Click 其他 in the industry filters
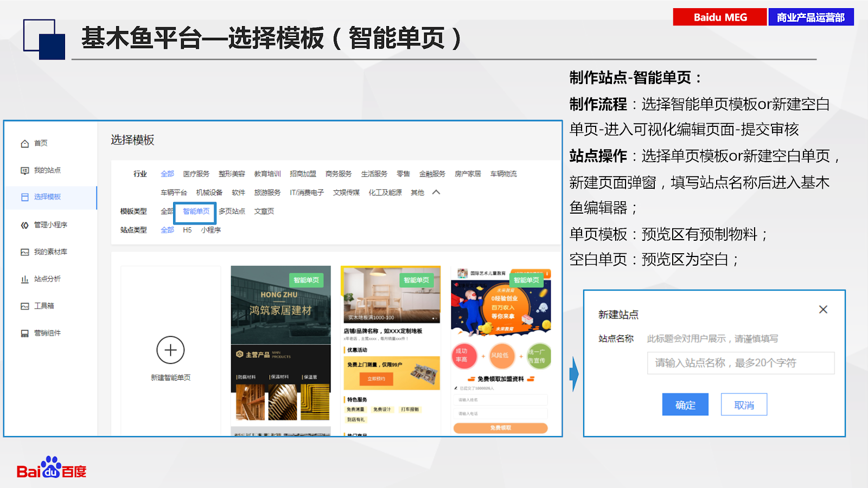This screenshot has width=868, height=488. coord(417,192)
